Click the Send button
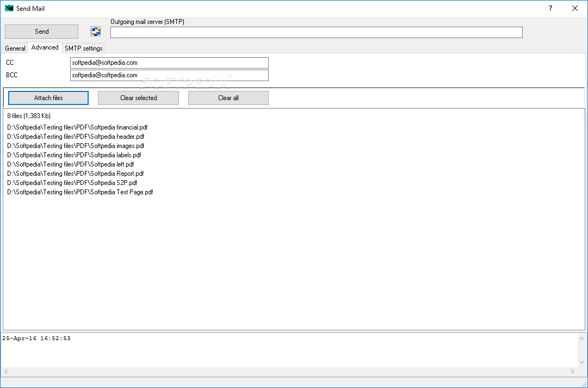Viewport: 588px width, 388px height. (x=42, y=32)
